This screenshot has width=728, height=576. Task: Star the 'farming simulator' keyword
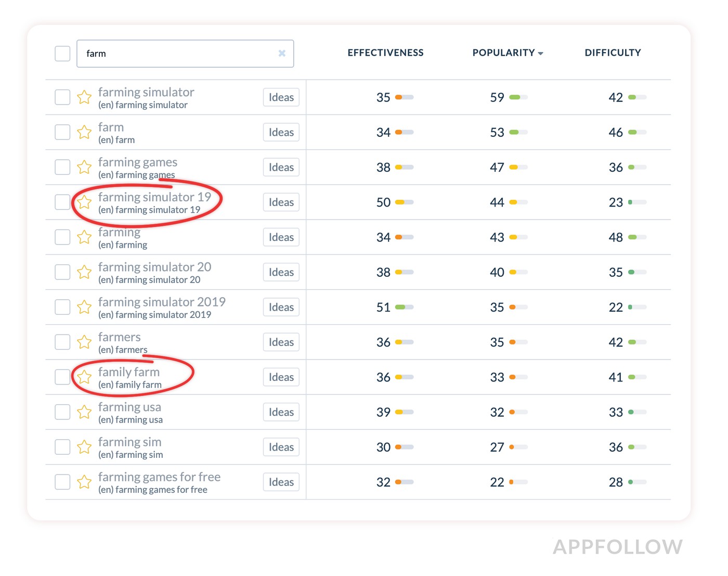point(84,97)
